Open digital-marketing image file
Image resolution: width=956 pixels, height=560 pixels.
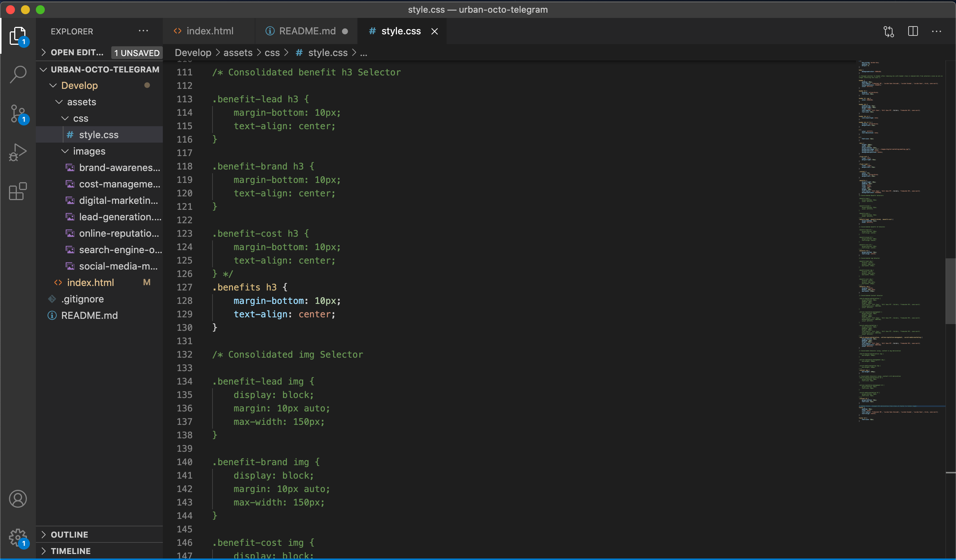click(99, 200)
